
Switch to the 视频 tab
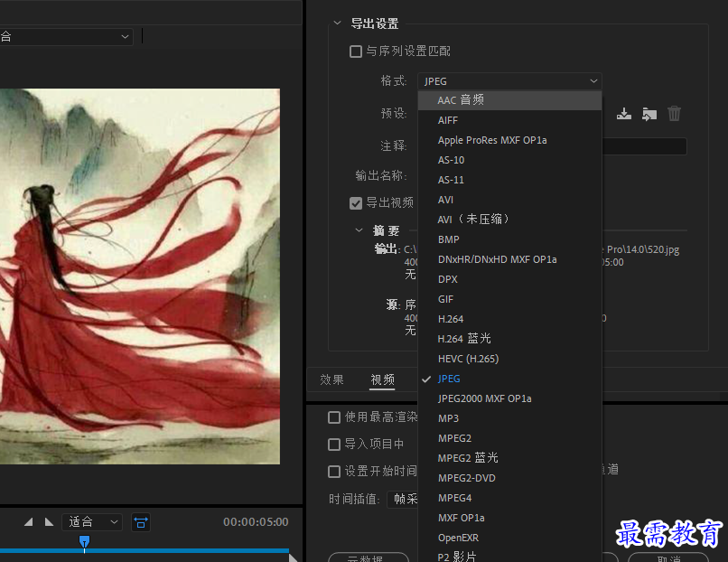point(383,379)
